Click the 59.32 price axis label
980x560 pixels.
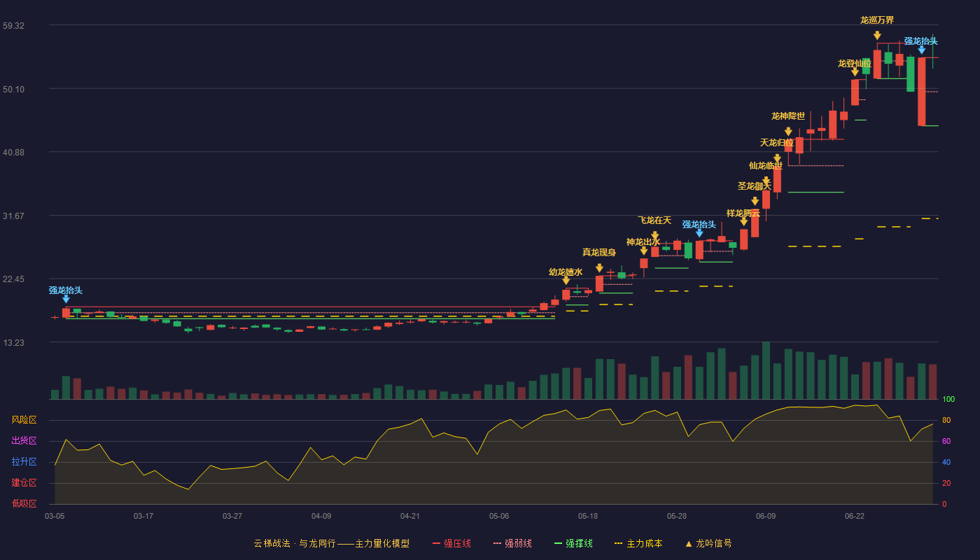pos(14,26)
